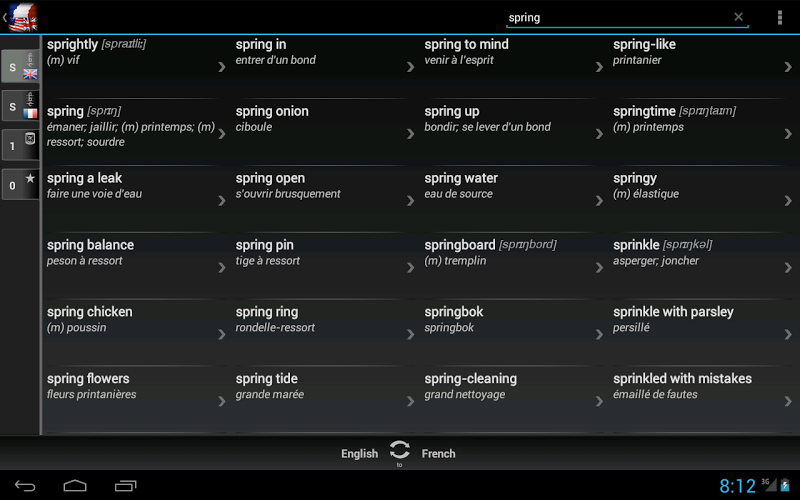Expand the 'sprightly' entry chevron
Screen dimensions: 800x500
coord(222,67)
